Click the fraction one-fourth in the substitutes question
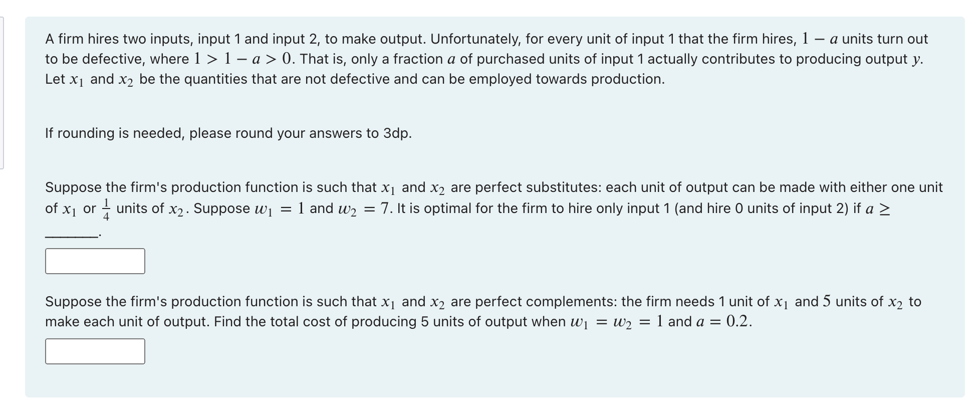 (x=106, y=208)
